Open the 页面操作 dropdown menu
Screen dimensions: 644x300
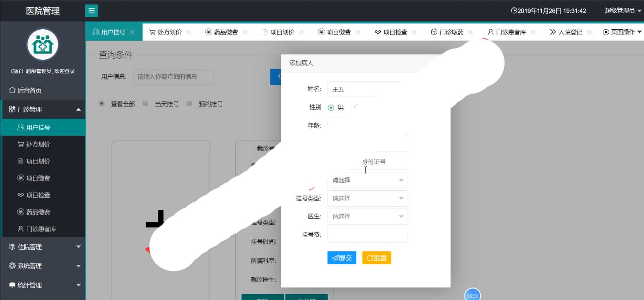coord(622,32)
